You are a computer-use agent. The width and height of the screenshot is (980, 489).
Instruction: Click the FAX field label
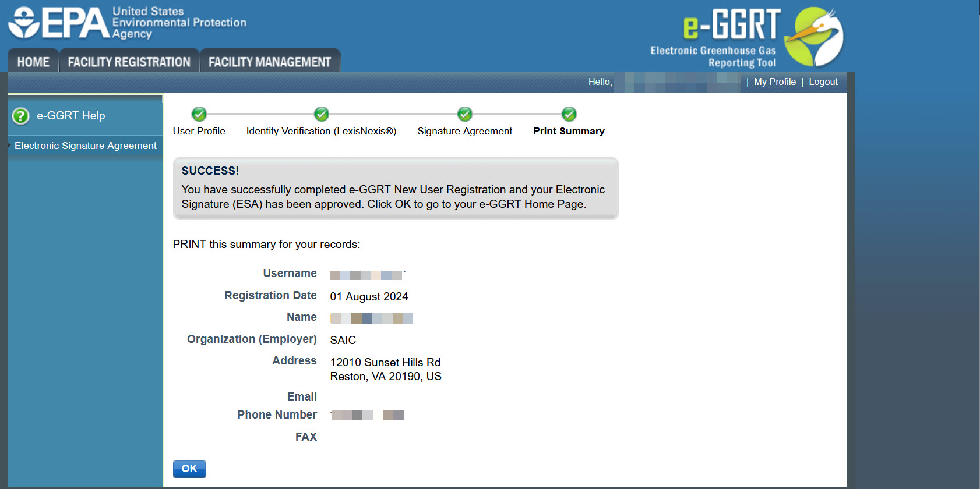pyautogui.click(x=306, y=437)
